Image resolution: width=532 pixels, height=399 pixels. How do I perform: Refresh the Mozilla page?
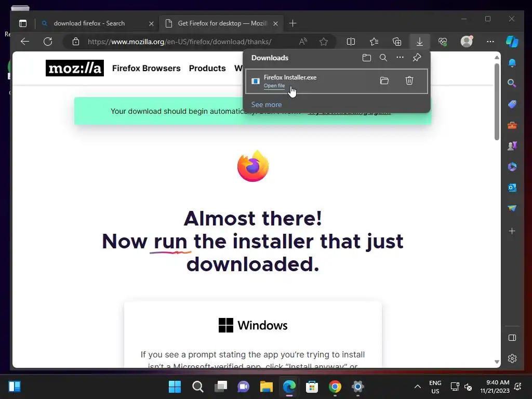(x=48, y=42)
